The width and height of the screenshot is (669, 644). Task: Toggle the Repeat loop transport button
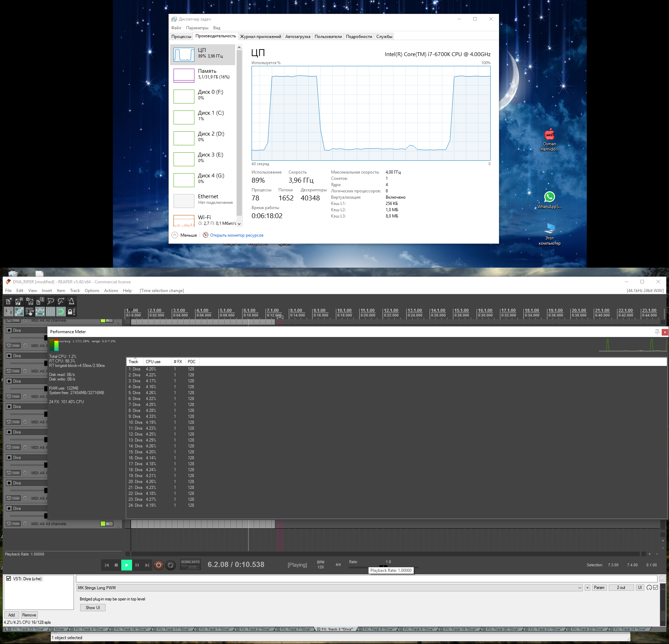pyautogui.click(x=170, y=565)
